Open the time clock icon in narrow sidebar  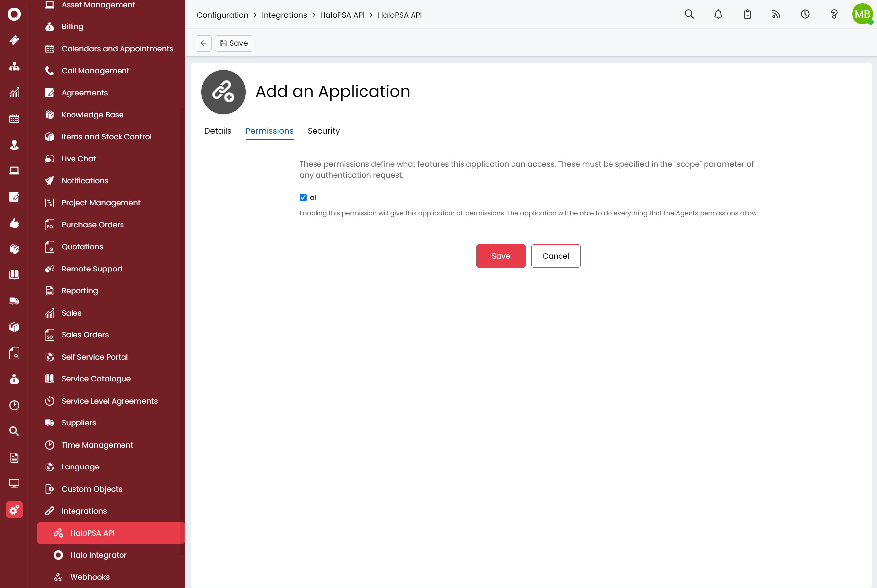point(14,405)
